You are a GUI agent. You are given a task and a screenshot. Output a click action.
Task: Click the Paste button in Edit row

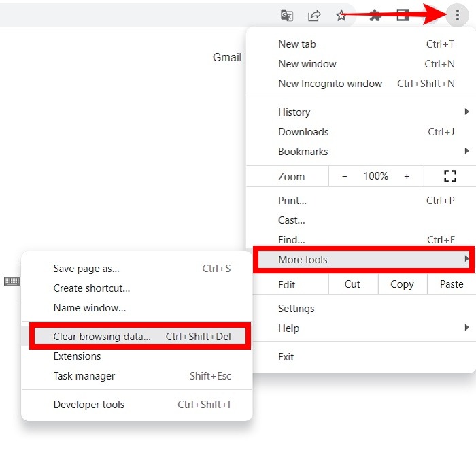coord(452,284)
